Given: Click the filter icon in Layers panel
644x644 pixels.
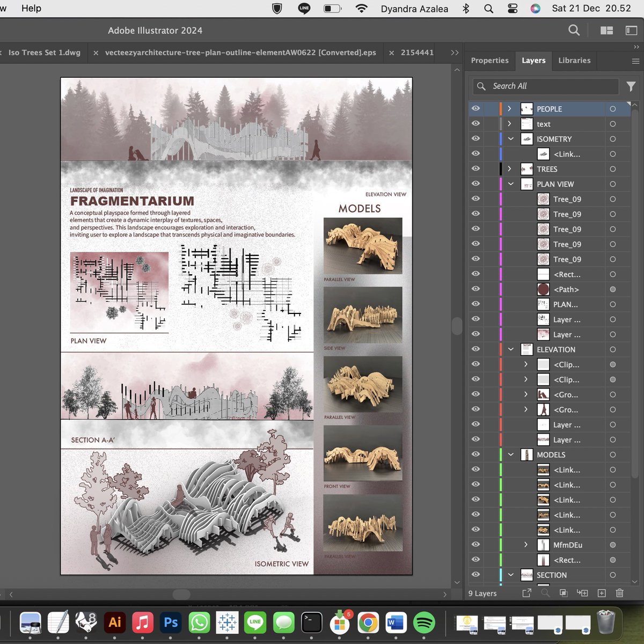Looking at the screenshot, I should click(631, 86).
